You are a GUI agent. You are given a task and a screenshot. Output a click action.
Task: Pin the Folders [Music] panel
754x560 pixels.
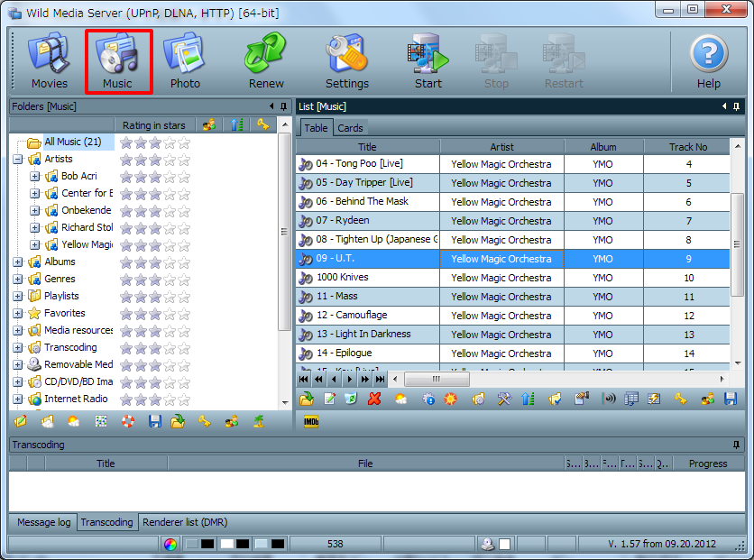[284, 106]
